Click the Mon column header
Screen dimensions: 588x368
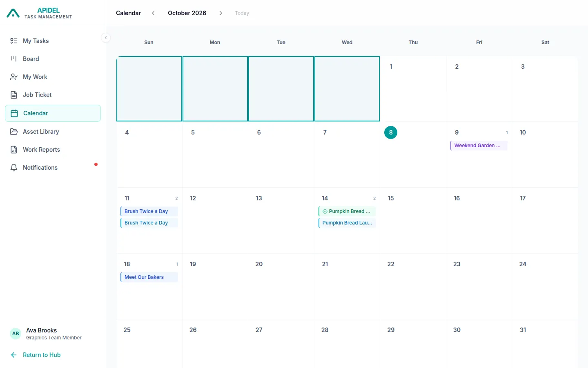coord(215,43)
